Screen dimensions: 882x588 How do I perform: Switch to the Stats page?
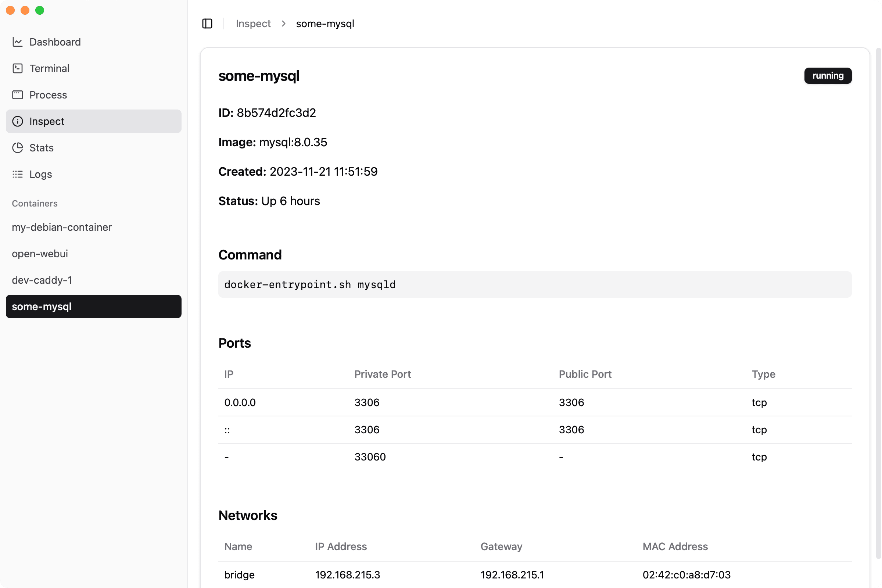point(94,148)
